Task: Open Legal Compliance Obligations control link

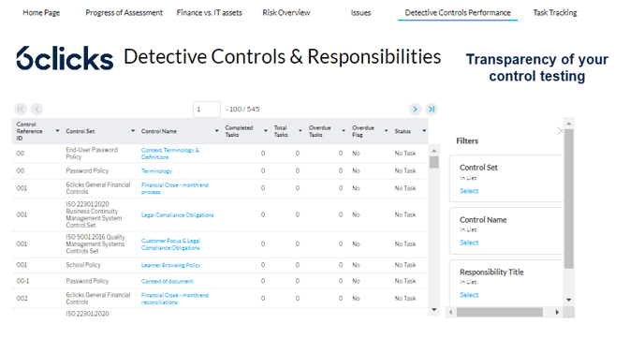Action: (x=178, y=214)
